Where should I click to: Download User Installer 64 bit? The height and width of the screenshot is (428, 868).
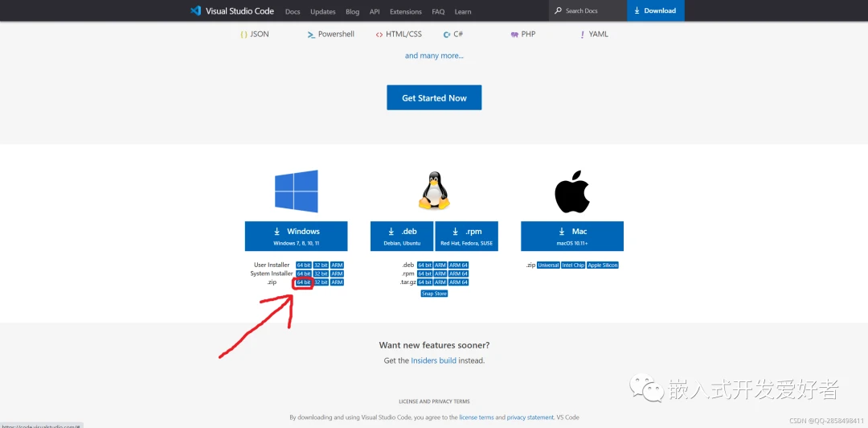303,265
